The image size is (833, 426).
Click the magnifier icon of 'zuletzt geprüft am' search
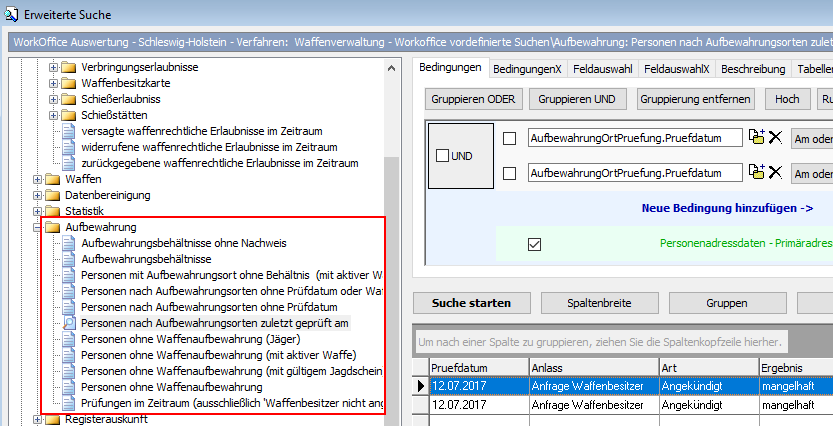(x=69, y=323)
